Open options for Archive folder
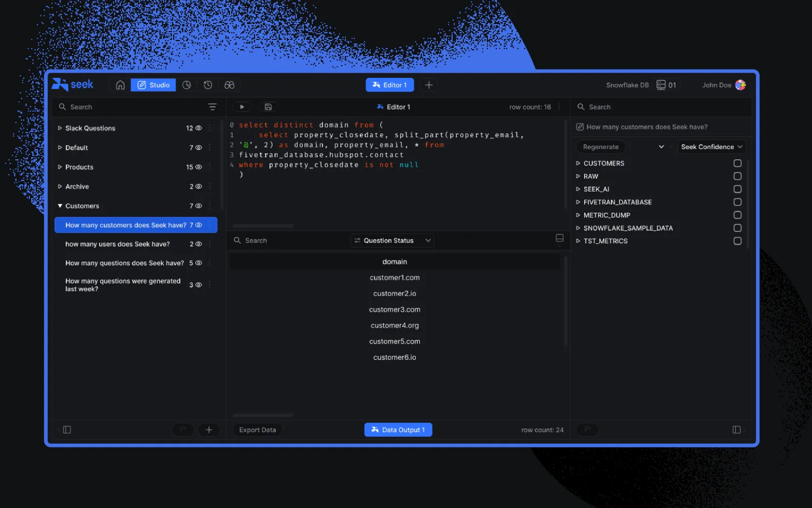This screenshot has width=812, height=508. tap(210, 186)
